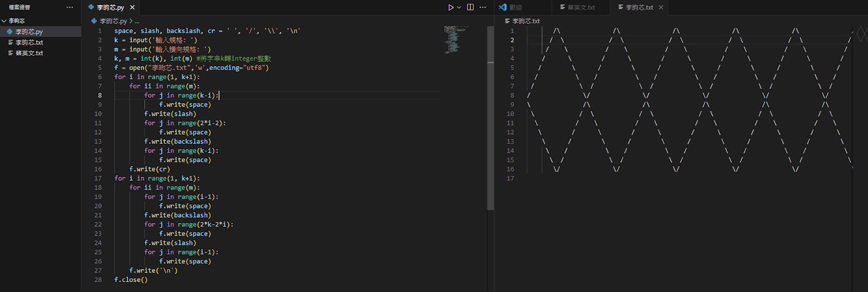Click line number 17 in text editor
Viewport: 868px width, 292px height.
pos(510,179)
